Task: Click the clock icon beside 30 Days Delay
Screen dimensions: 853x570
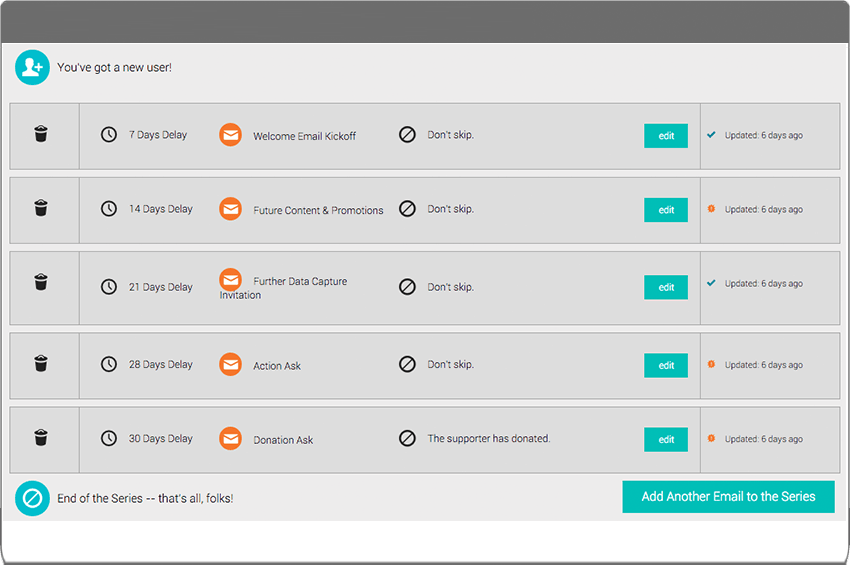Action: (x=109, y=438)
